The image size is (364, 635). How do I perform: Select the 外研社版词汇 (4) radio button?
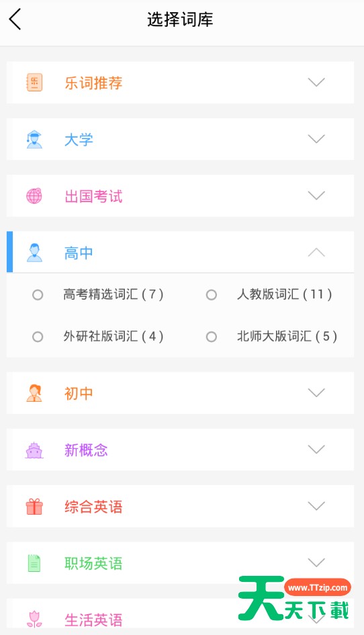click(x=38, y=337)
